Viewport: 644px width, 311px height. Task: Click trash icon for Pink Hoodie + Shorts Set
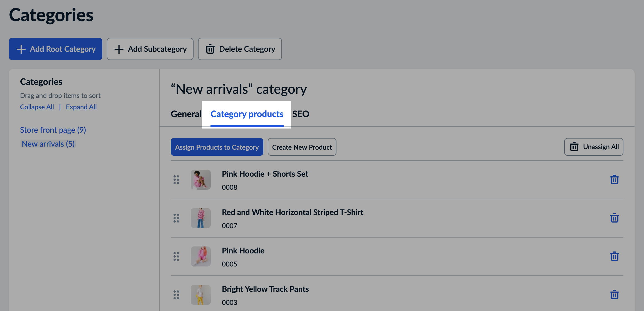point(614,180)
